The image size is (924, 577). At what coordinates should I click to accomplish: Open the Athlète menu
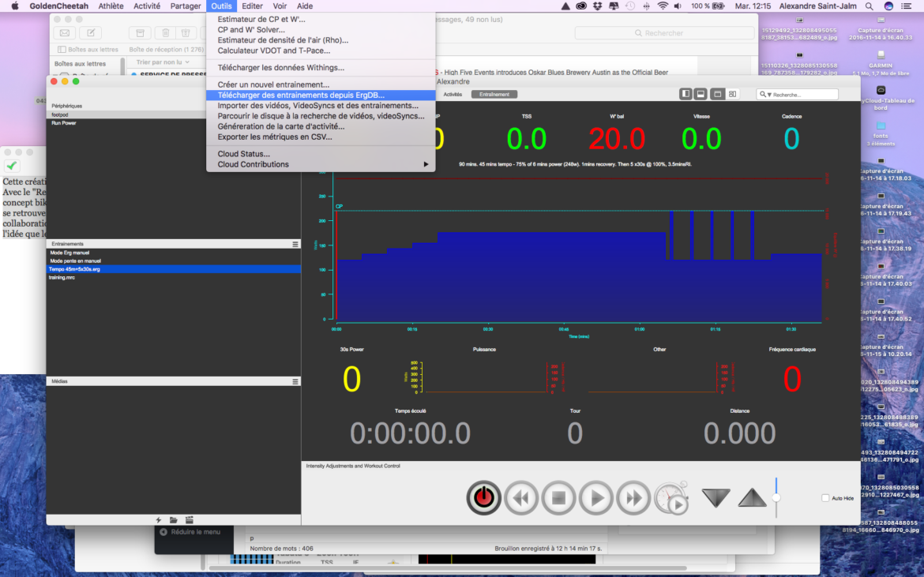coord(111,6)
